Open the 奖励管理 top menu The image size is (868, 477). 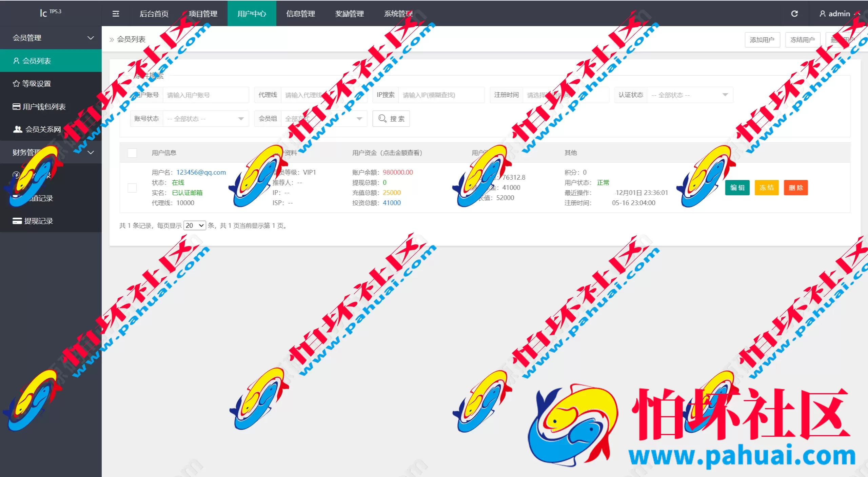(350, 14)
